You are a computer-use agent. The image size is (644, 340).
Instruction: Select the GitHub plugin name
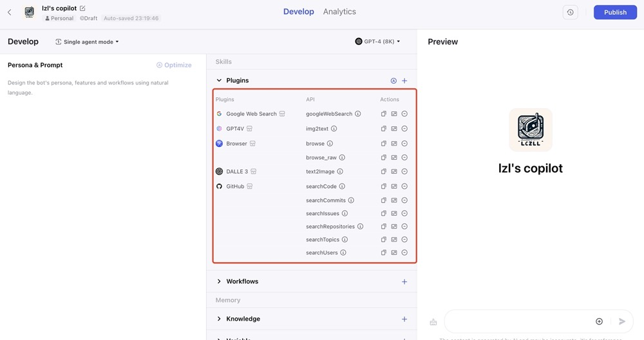pyautogui.click(x=235, y=186)
